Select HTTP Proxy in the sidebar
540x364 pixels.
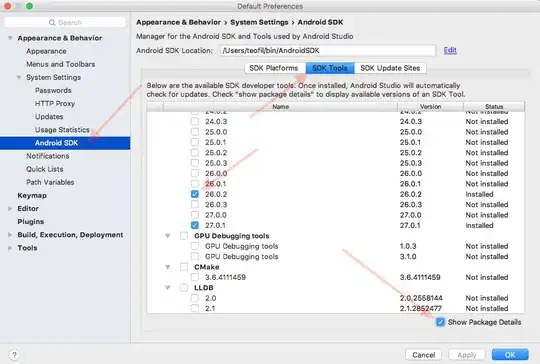click(55, 103)
